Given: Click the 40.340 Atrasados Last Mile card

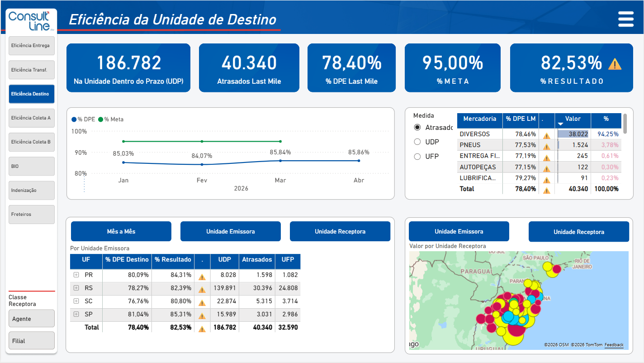Looking at the screenshot, I should pos(249,68).
